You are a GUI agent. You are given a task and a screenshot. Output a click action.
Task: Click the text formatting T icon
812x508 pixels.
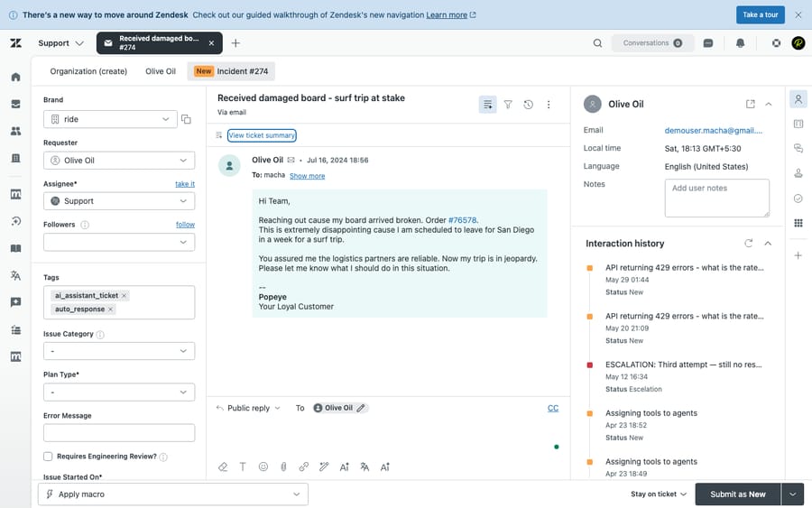(x=243, y=467)
